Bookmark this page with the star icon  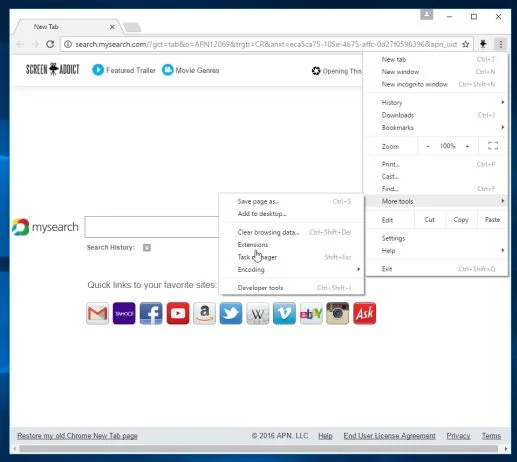coord(466,44)
